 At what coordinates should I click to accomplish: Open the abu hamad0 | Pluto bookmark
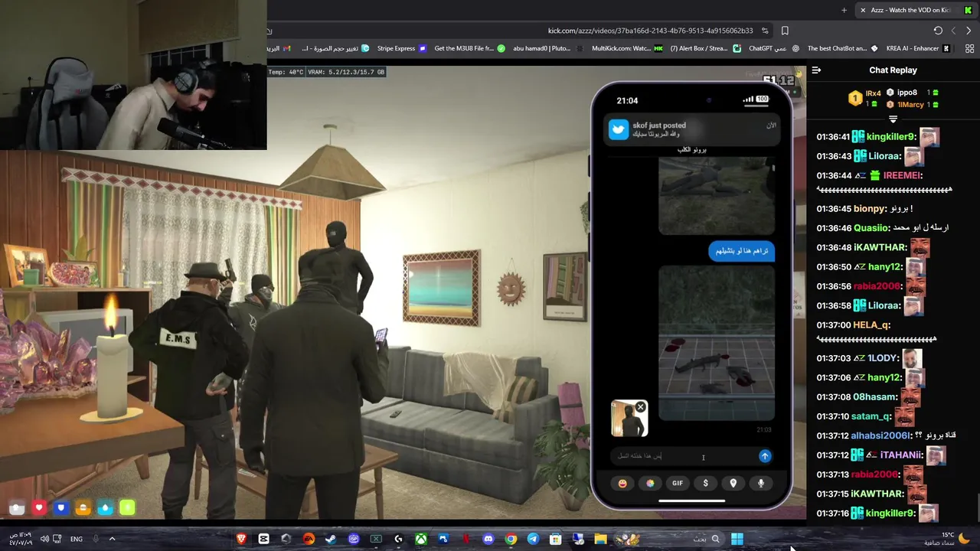[x=548, y=48]
